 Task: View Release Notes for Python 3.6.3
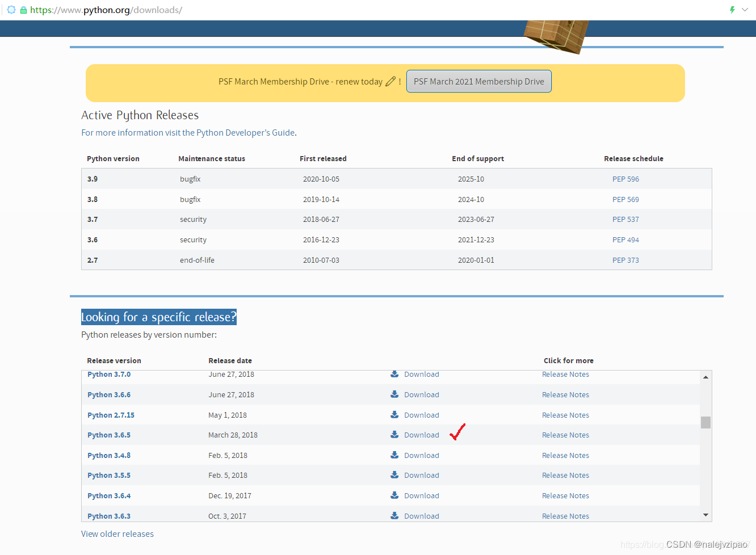[565, 516]
